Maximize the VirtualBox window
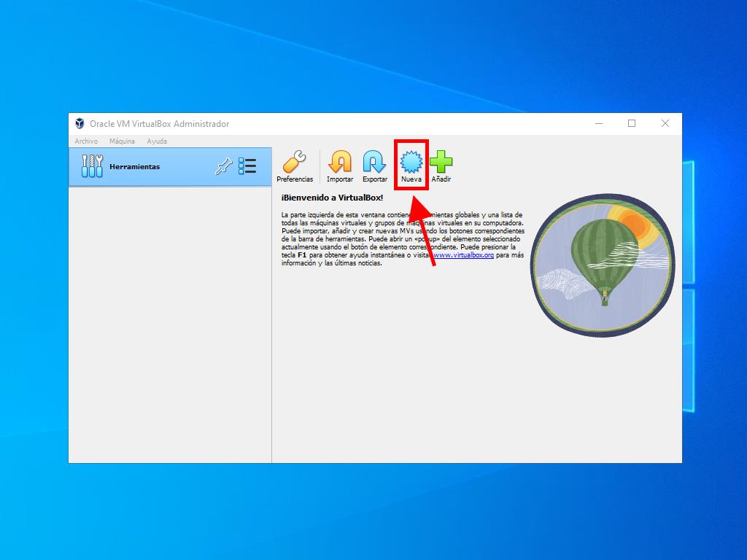 pos(632,124)
